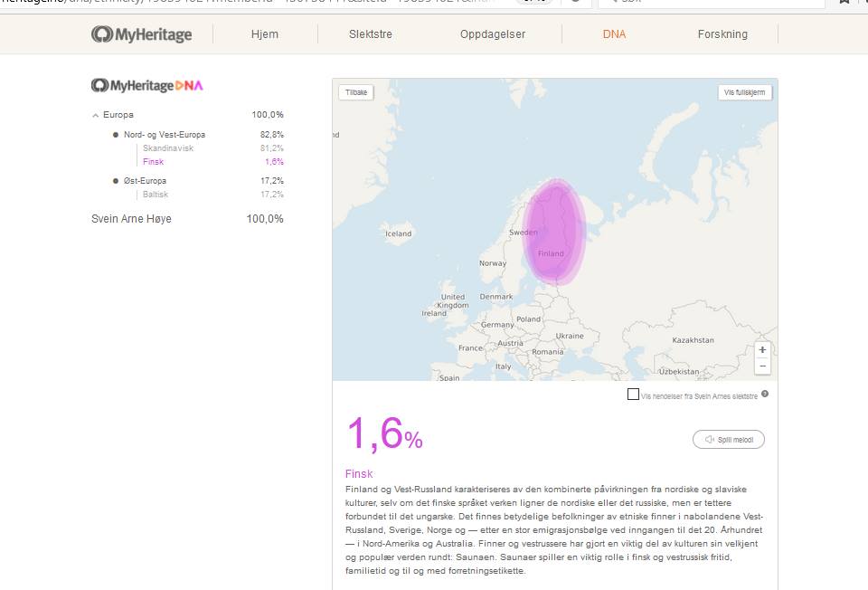868x590 pixels.
Task: Click the MyHeritage logo in navigation bar
Action: pyautogui.click(x=141, y=34)
